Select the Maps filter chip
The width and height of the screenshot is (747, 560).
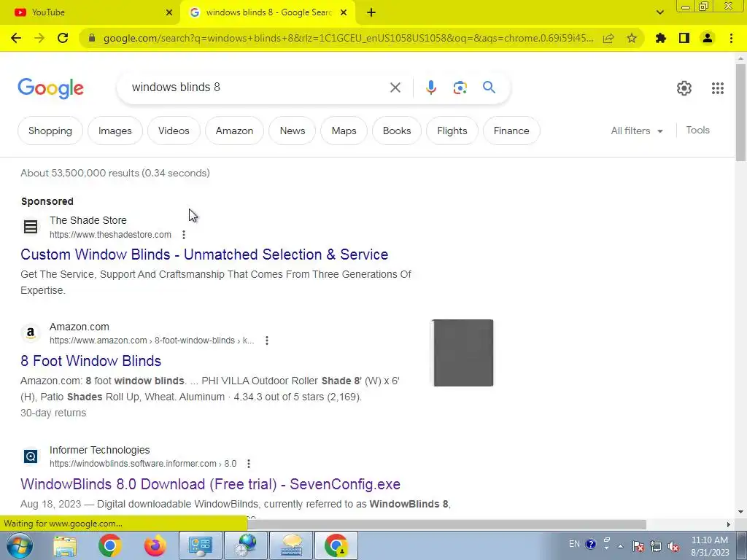(x=344, y=131)
